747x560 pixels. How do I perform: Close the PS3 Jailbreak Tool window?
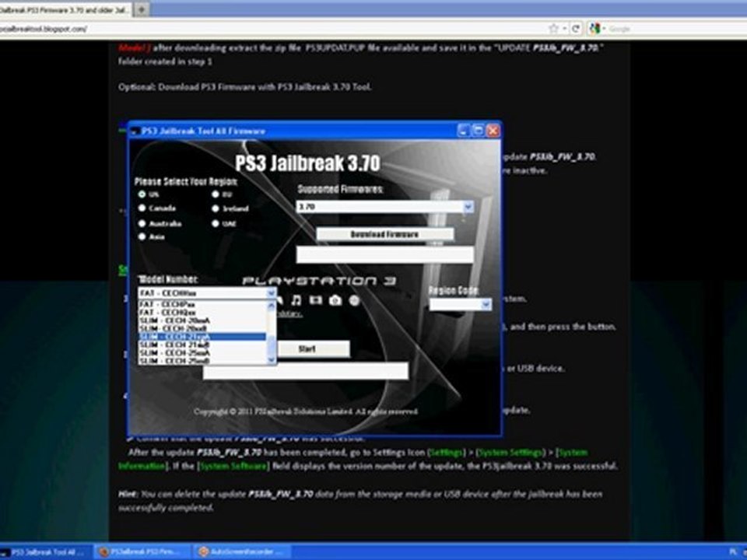[x=493, y=131]
